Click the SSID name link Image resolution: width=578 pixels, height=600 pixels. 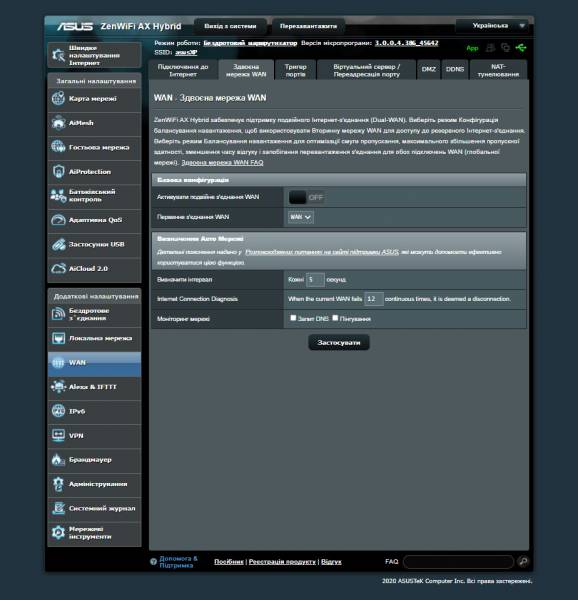click(186, 52)
